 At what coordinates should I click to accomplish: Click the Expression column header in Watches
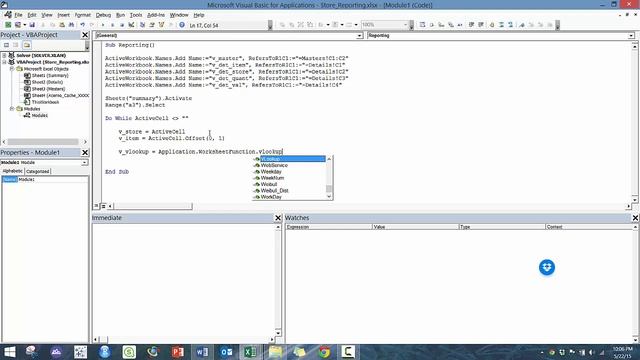[x=329, y=227]
